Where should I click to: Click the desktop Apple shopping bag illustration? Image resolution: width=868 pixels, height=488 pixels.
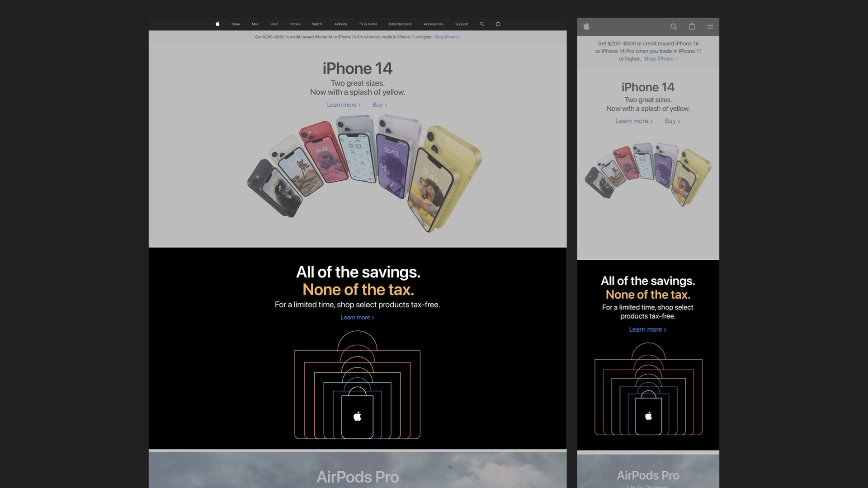coord(357,415)
